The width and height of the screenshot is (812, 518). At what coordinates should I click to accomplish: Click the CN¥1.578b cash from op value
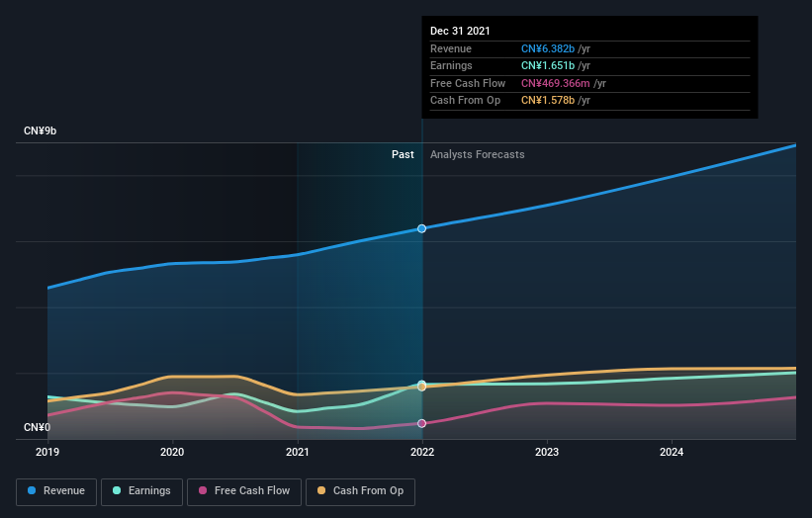pos(547,101)
